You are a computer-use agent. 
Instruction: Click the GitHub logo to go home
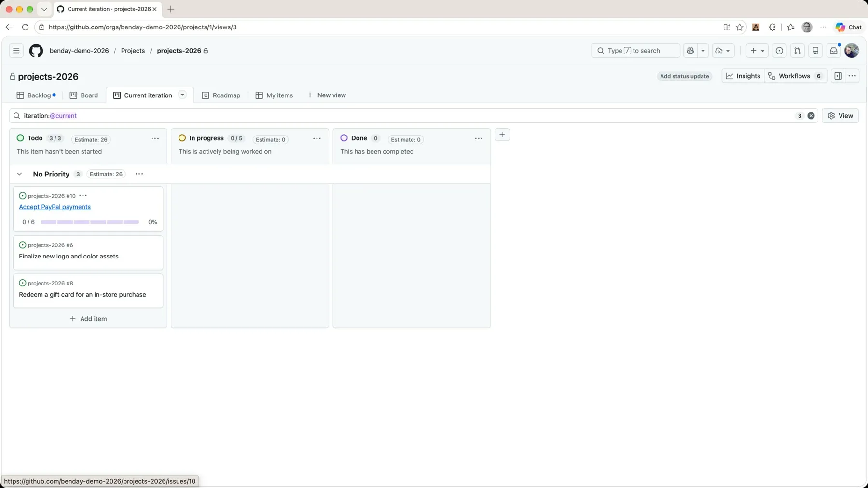pyautogui.click(x=36, y=51)
